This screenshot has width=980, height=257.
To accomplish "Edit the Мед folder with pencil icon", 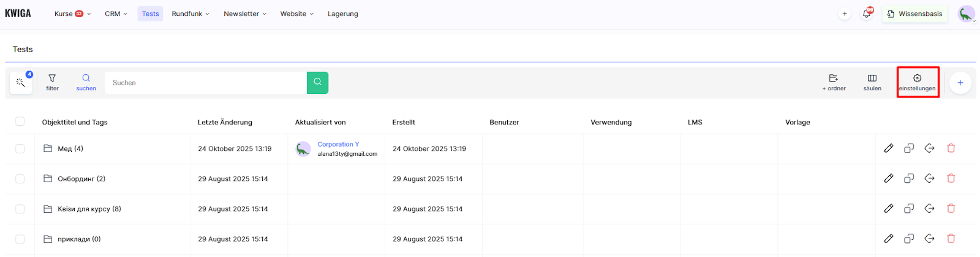I will pos(889,148).
